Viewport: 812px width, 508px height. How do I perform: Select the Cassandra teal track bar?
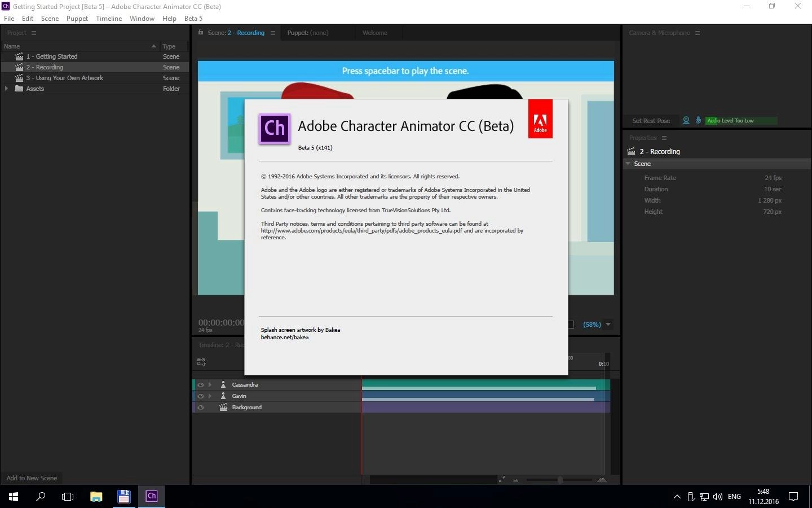(486, 384)
